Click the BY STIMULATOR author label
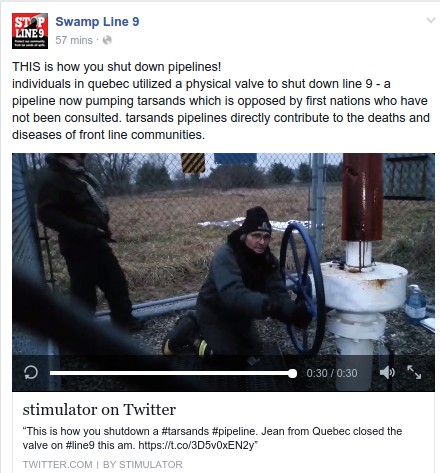The height and width of the screenshot is (473, 440). point(143,464)
